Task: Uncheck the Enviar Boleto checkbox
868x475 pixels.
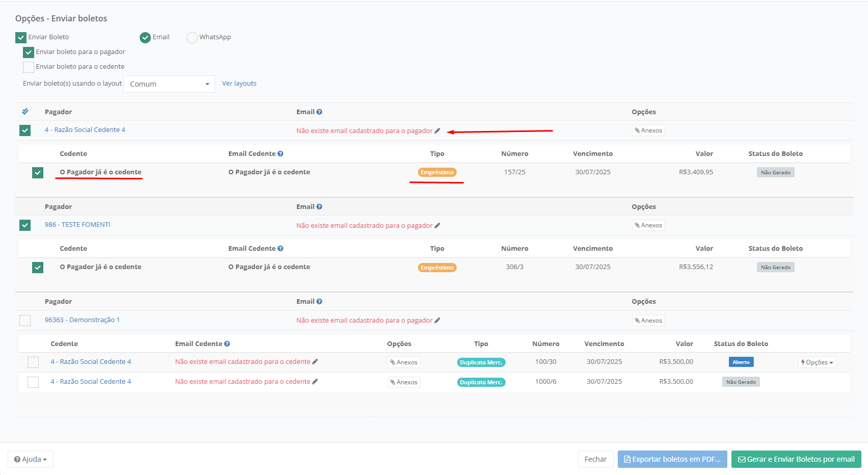Action: click(21, 38)
